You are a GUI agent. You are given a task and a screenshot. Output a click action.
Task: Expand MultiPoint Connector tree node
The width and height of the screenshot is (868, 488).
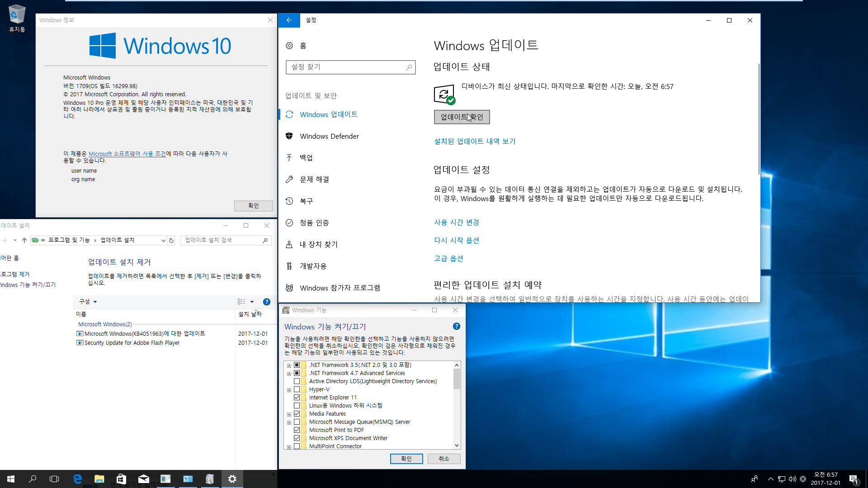(x=289, y=447)
